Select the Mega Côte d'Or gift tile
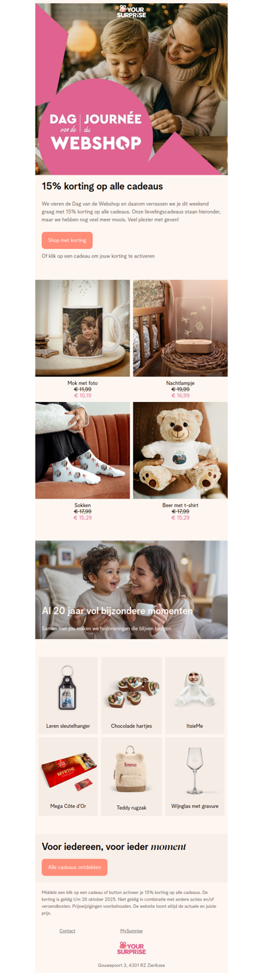The width and height of the screenshot is (263, 980). (68, 776)
